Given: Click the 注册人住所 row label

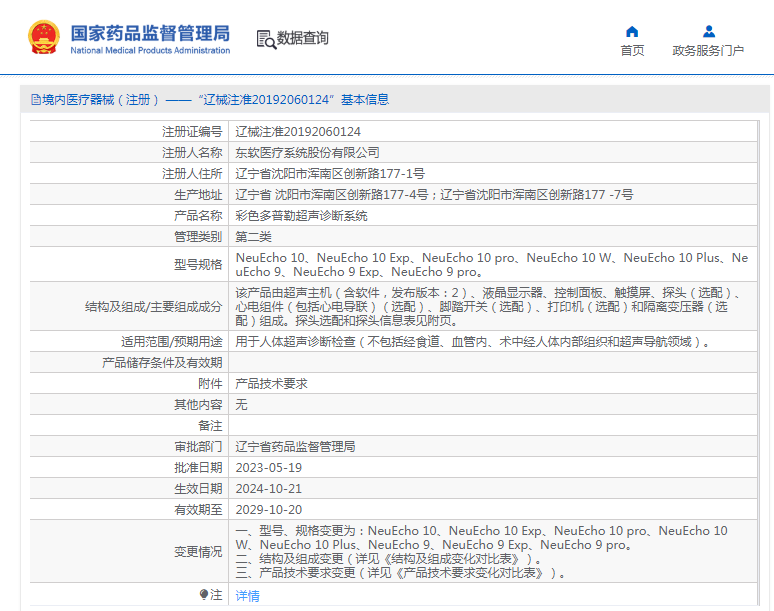Looking at the screenshot, I should tap(192, 174).
